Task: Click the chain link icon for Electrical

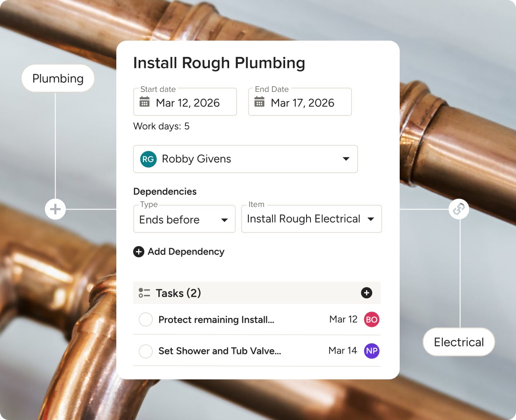Action: [x=459, y=209]
